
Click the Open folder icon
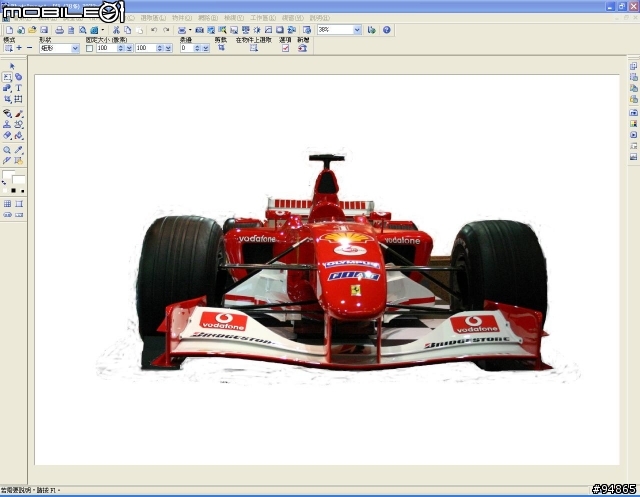pyautogui.click(x=32, y=30)
